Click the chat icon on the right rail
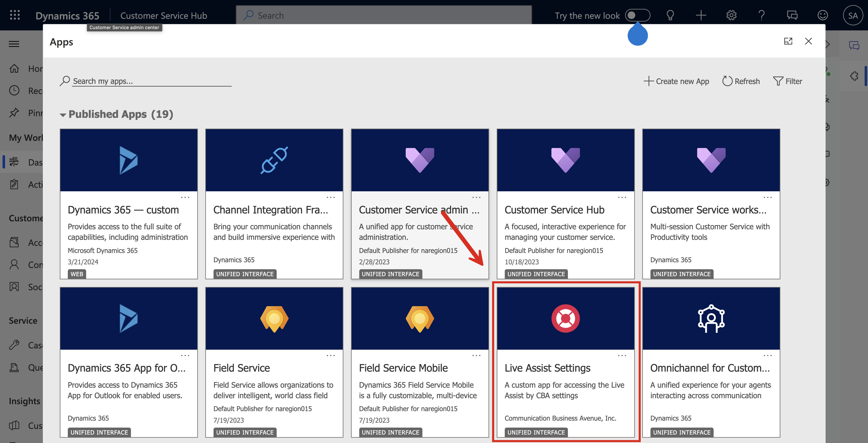 pos(854,45)
